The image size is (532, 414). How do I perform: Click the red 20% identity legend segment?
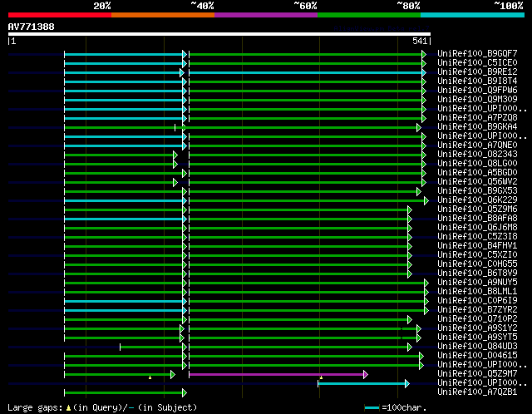pos(60,15)
